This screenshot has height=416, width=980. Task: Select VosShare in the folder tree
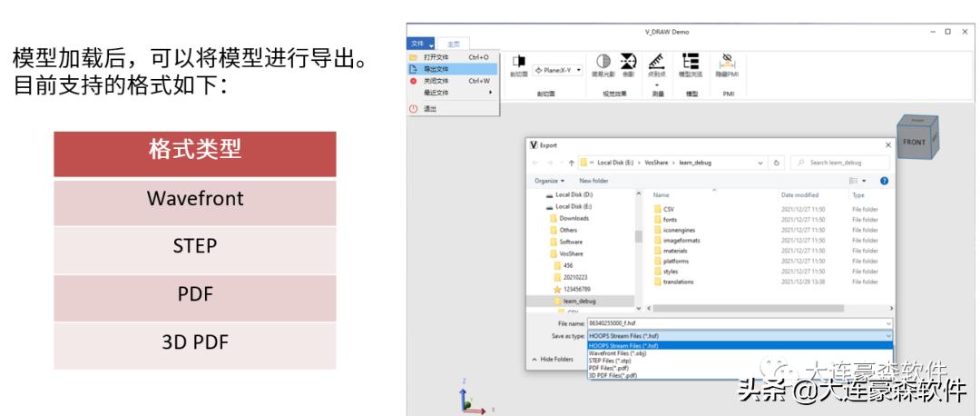click(567, 254)
